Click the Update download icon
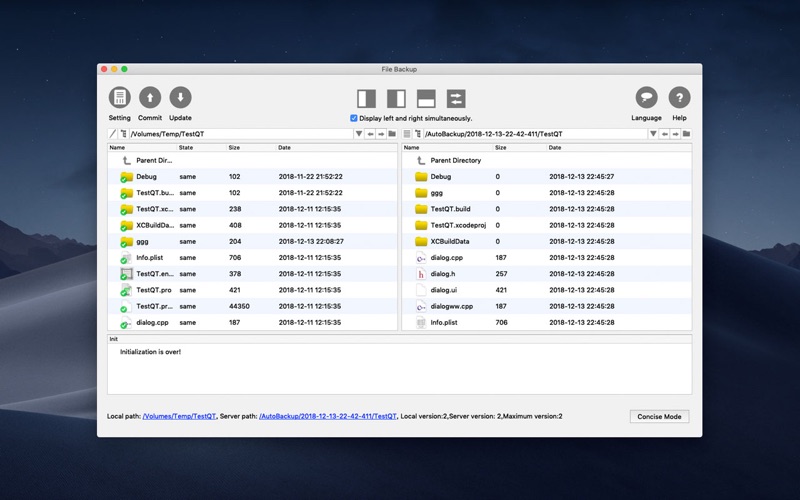The image size is (800, 500). click(x=180, y=97)
